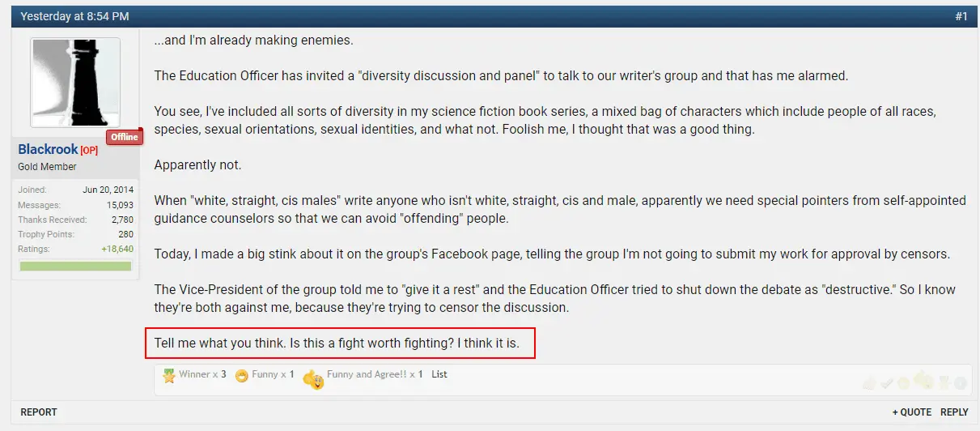Click the green reputation bar

[x=75, y=266]
